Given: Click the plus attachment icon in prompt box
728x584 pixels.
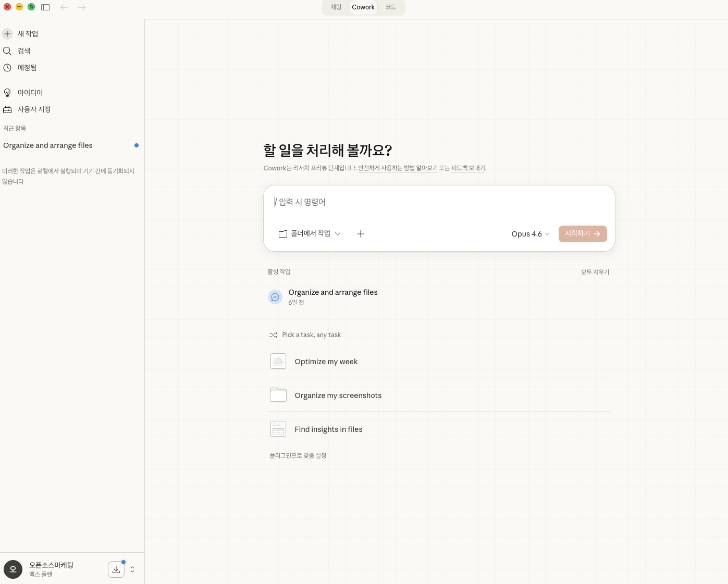Looking at the screenshot, I should (x=361, y=234).
